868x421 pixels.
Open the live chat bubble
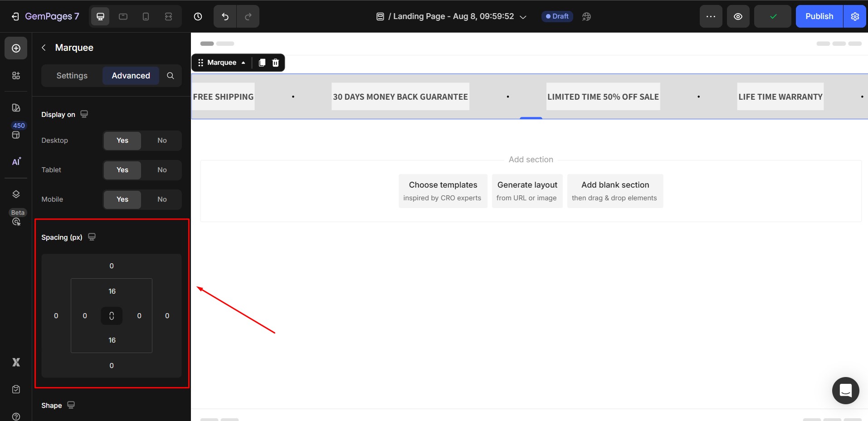click(x=845, y=390)
